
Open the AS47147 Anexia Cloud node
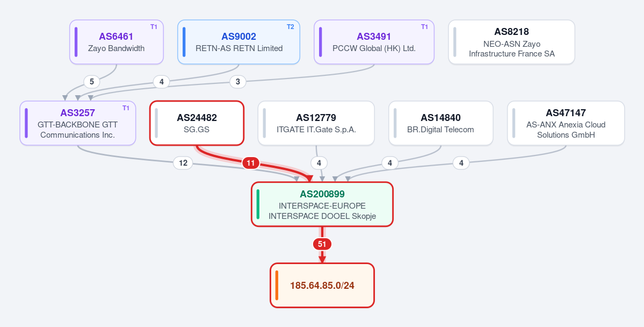tap(566, 123)
